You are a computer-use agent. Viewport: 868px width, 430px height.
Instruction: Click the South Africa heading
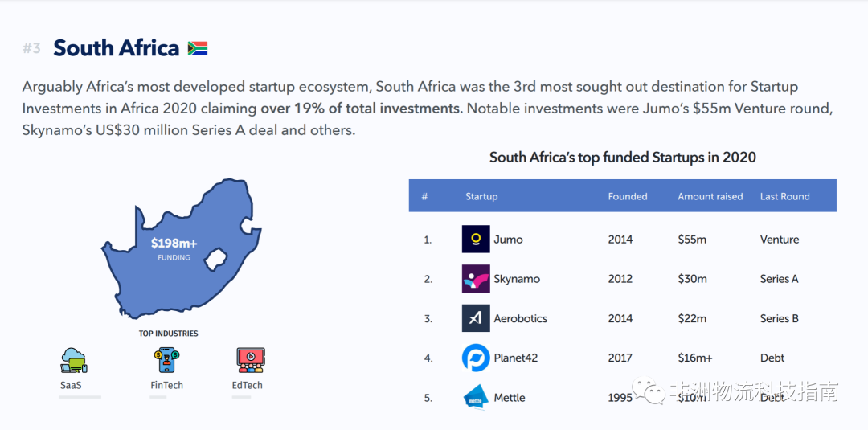[x=116, y=48]
